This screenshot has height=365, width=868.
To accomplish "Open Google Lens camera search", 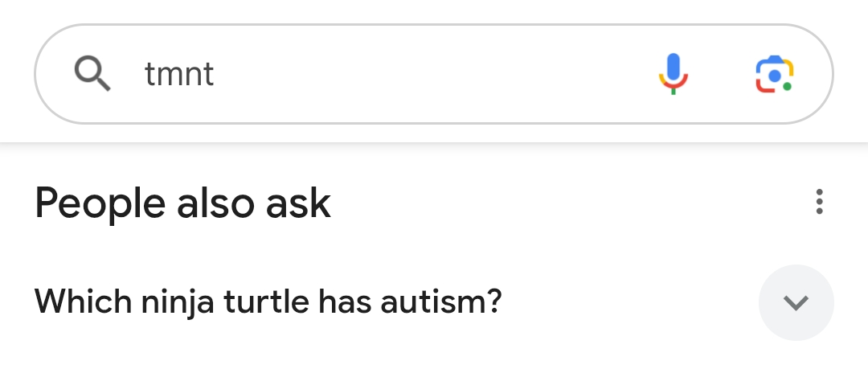I will tap(774, 74).
